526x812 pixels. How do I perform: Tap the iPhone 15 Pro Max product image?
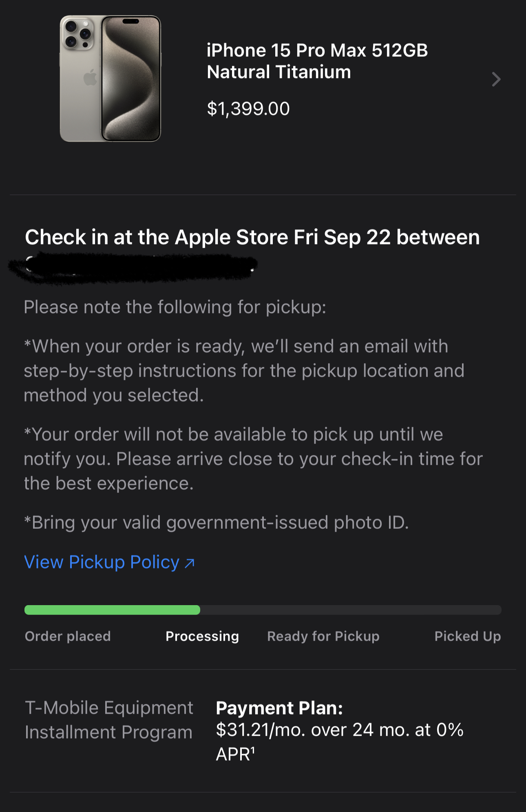[111, 79]
